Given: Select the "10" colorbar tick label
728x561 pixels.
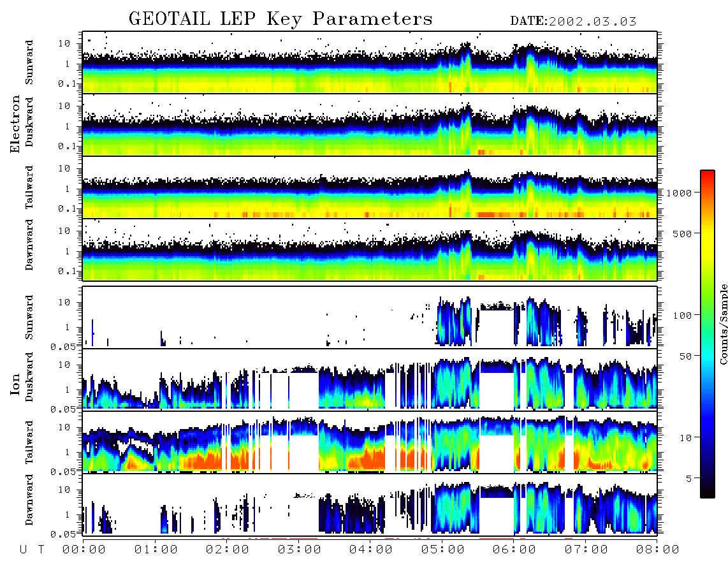Looking at the screenshot, I should click(x=685, y=437).
